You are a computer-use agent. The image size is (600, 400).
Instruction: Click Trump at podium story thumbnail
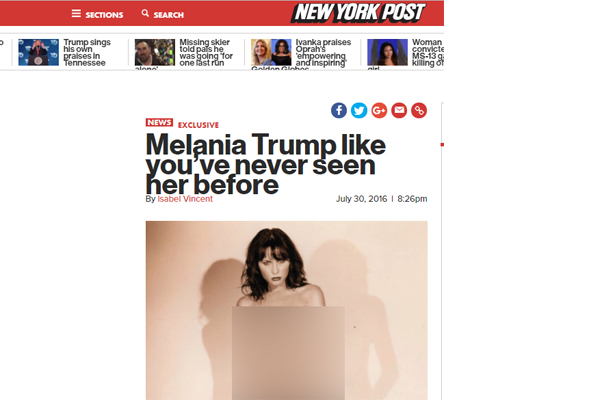click(x=39, y=52)
